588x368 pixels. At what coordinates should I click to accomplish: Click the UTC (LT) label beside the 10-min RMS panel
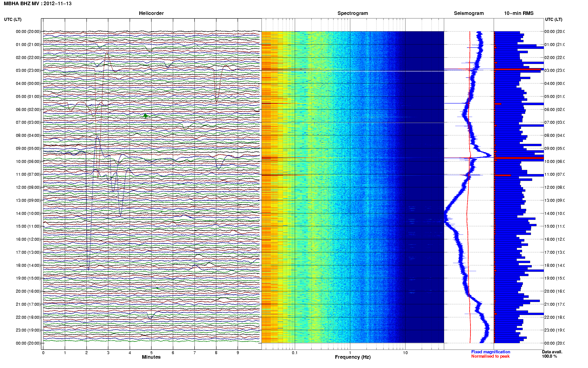tap(553, 19)
